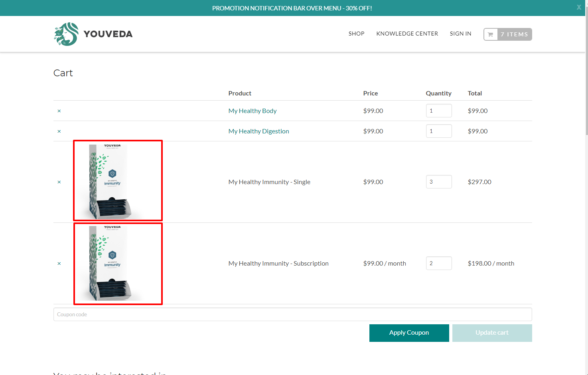The width and height of the screenshot is (588, 375).
Task: Open the shopping cart icon
Action: 491,34
